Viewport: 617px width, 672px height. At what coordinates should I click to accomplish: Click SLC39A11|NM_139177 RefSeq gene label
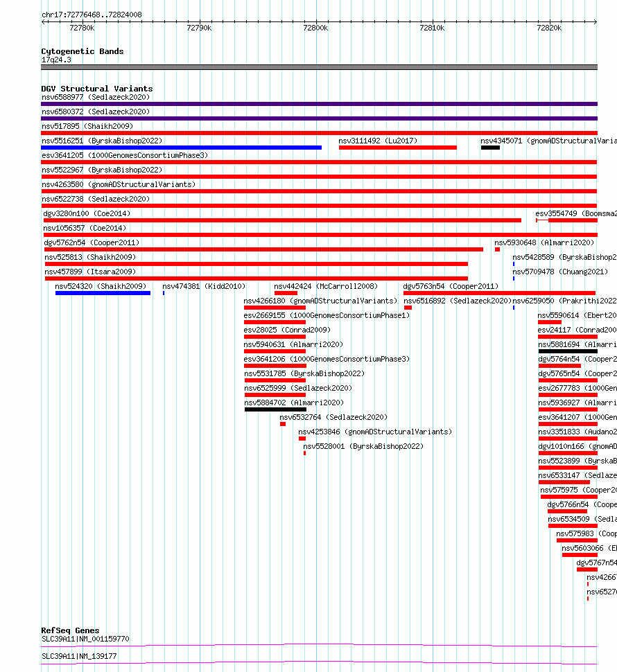[x=79, y=657]
